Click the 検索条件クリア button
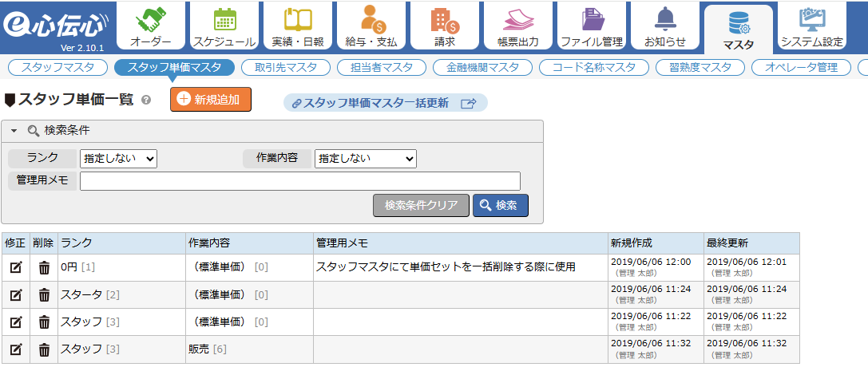The width and height of the screenshot is (868, 367). [x=422, y=206]
